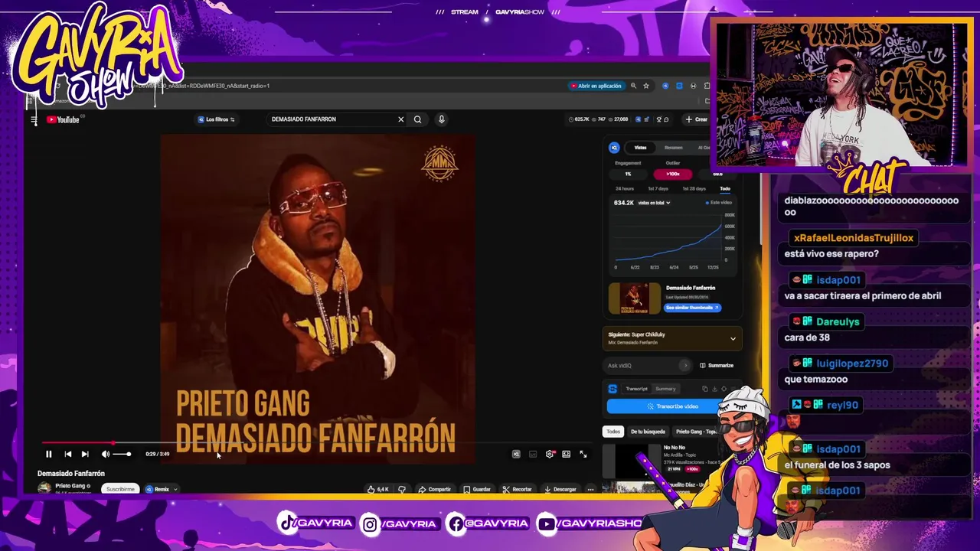The width and height of the screenshot is (980, 551).
Task: Go to the YouTube home logo
Action: click(x=63, y=119)
